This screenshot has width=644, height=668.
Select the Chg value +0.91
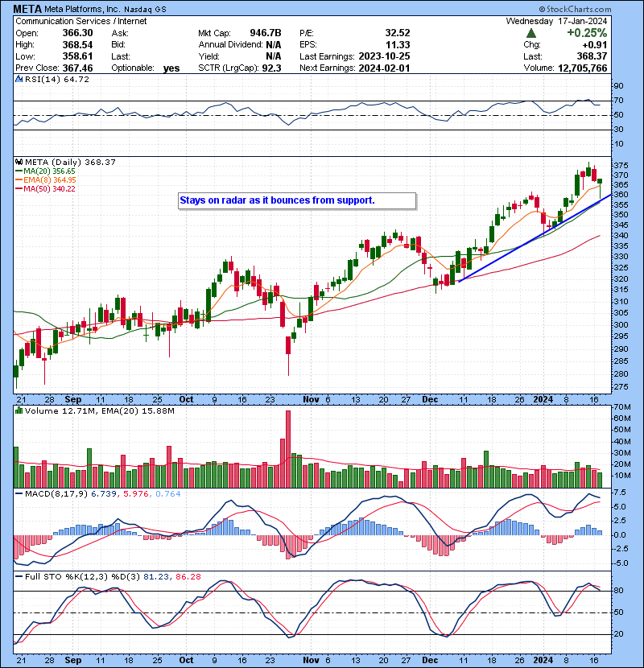[595, 45]
